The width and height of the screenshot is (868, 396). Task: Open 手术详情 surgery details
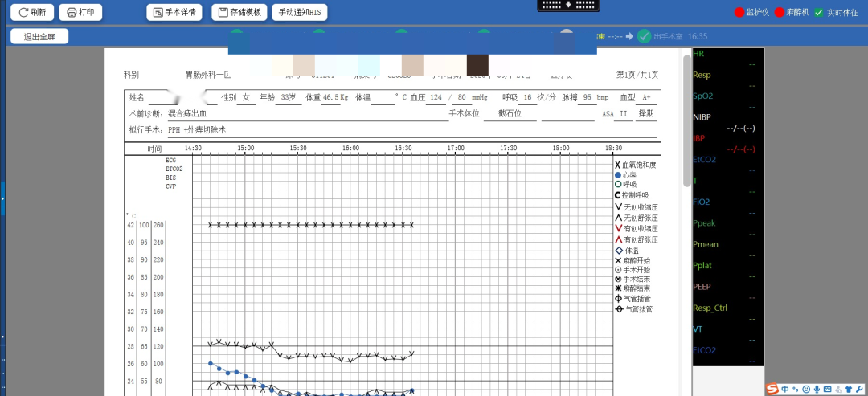coord(174,12)
